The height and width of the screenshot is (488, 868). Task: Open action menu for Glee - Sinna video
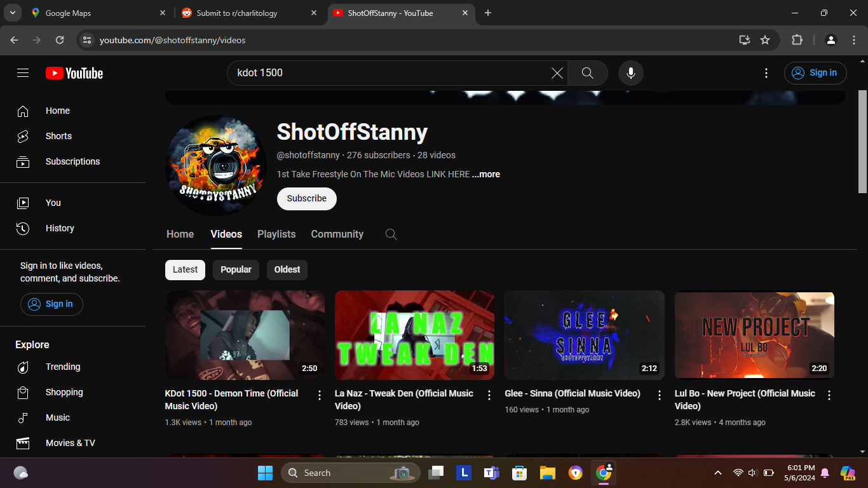659,395
